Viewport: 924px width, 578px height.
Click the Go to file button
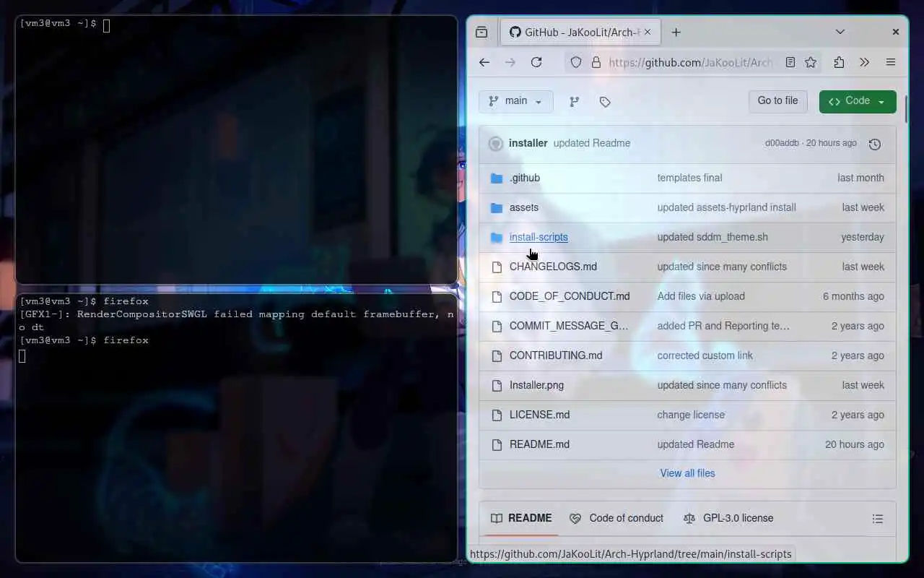coord(777,101)
